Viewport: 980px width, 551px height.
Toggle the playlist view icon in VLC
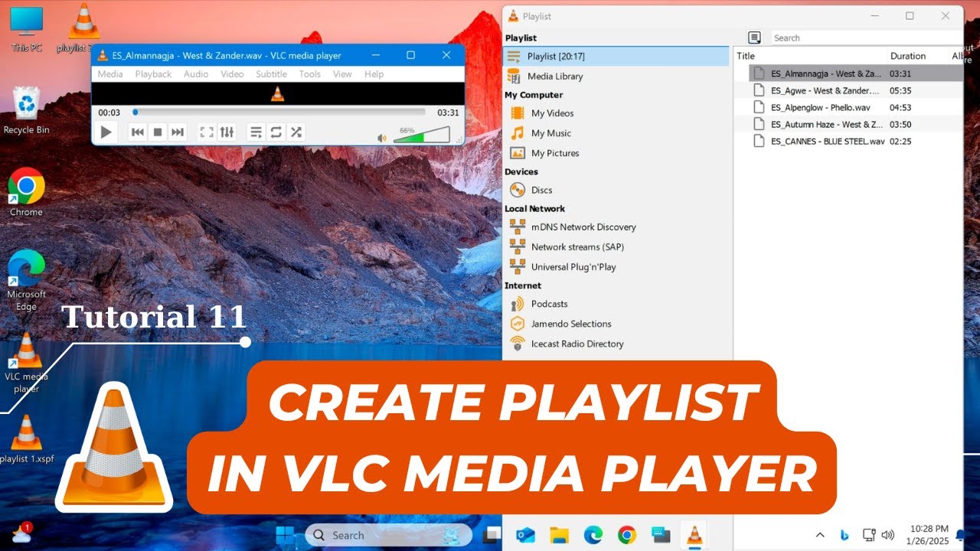(256, 132)
